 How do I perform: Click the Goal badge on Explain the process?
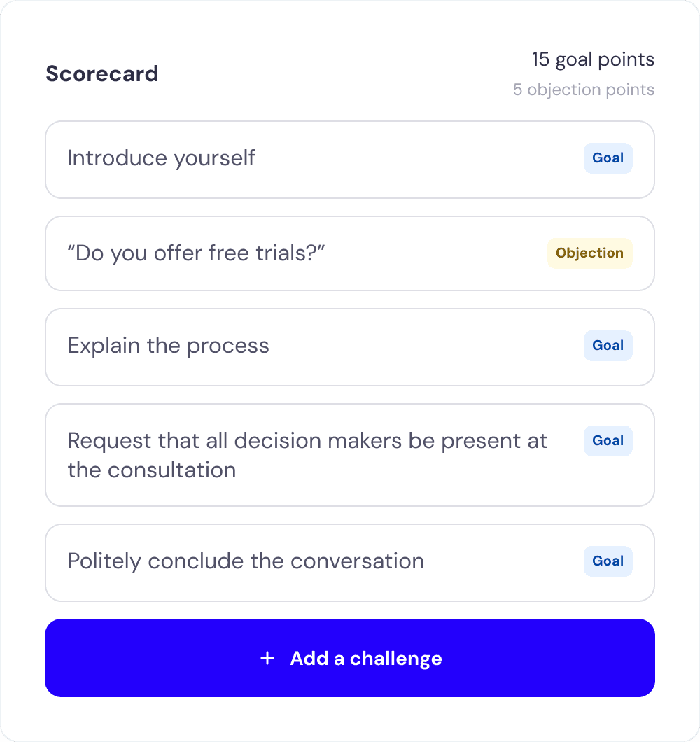point(608,345)
